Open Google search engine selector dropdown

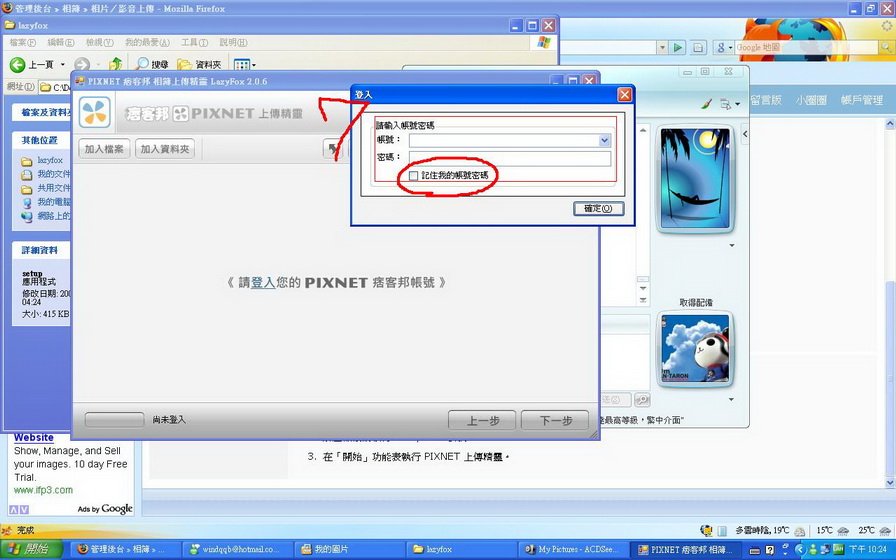(x=724, y=48)
